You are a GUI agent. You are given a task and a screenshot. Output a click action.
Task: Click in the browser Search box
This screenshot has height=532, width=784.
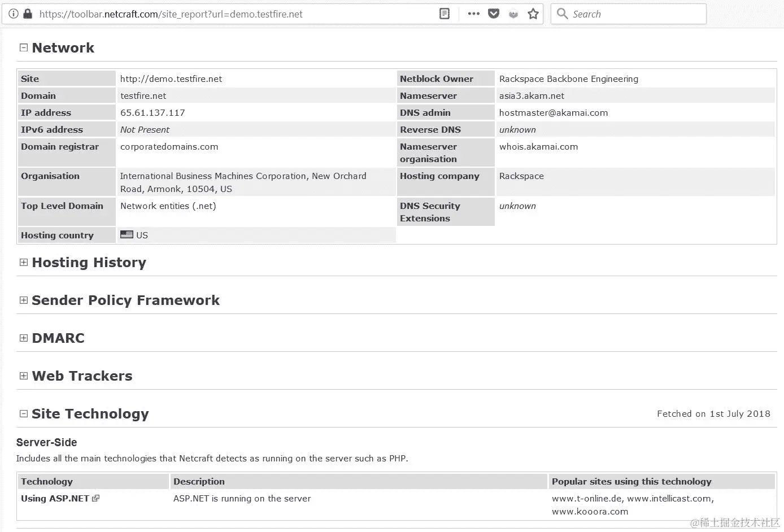(x=628, y=14)
